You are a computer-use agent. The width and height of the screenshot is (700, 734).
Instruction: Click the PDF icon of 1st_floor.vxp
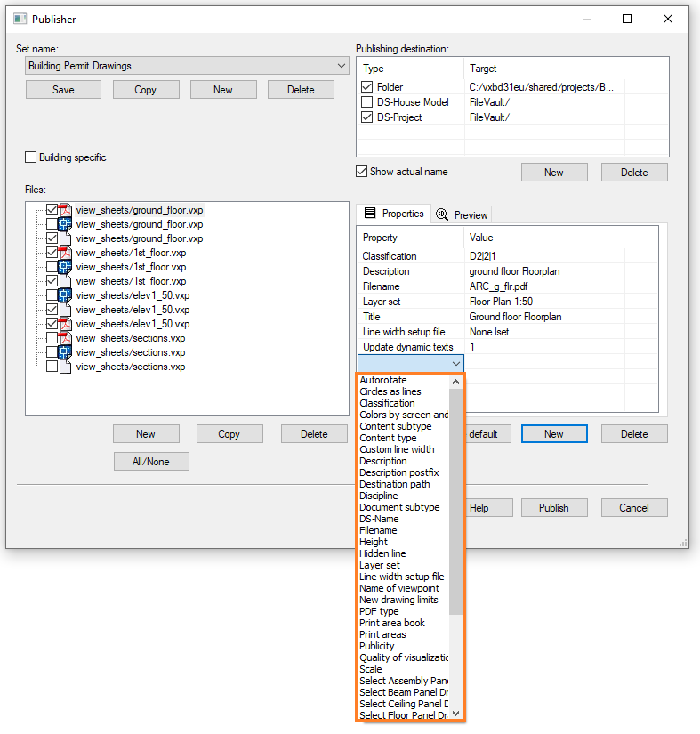click(x=65, y=253)
